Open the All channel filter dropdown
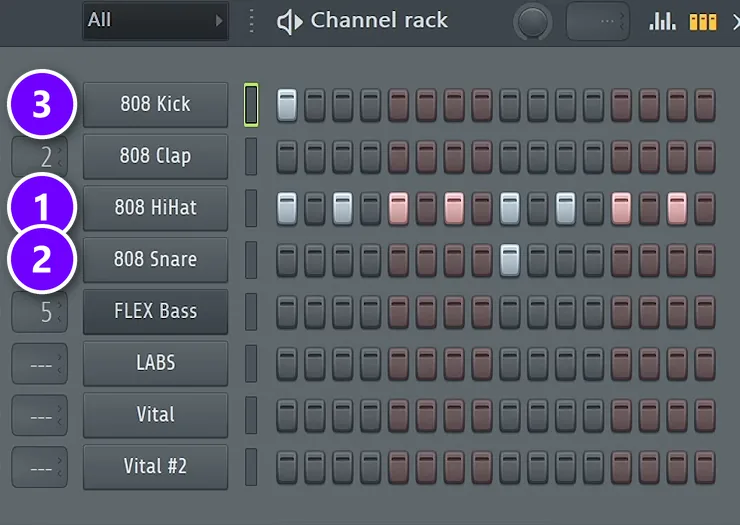Image resolution: width=740 pixels, height=525 pixels. [155, 21]
